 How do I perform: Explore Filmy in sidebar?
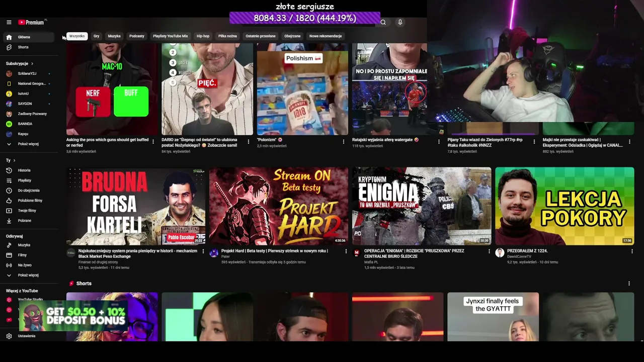click(x=29, y=255)
